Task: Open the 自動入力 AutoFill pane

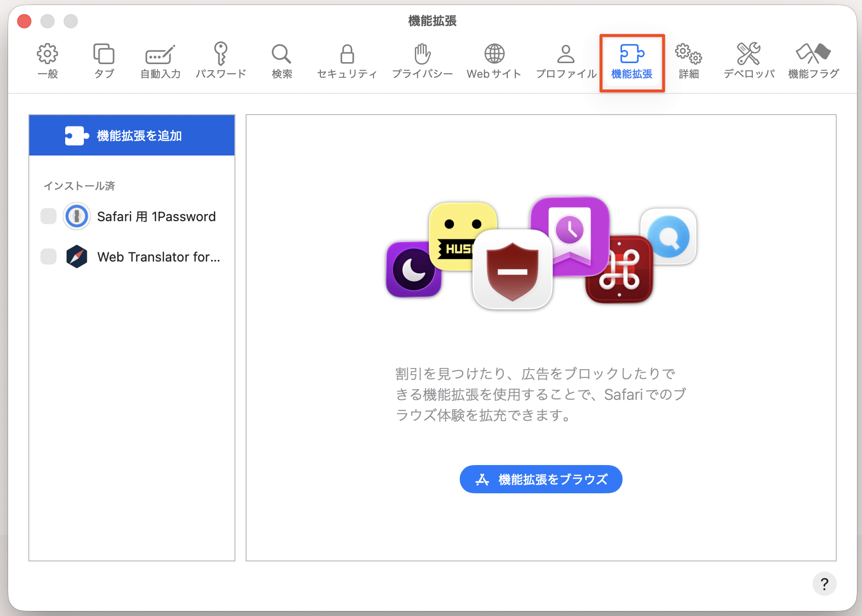Action: point(160,61)
